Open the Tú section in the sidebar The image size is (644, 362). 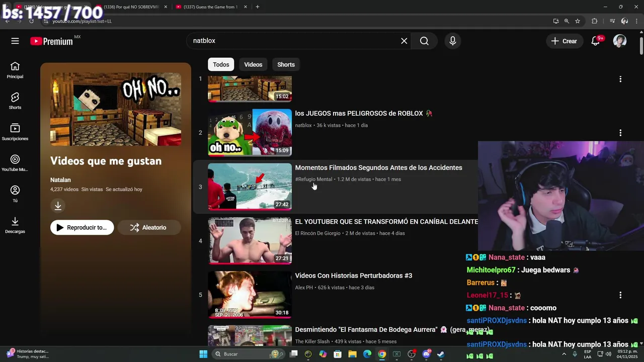pyautogui.click(x=15, y=194)
